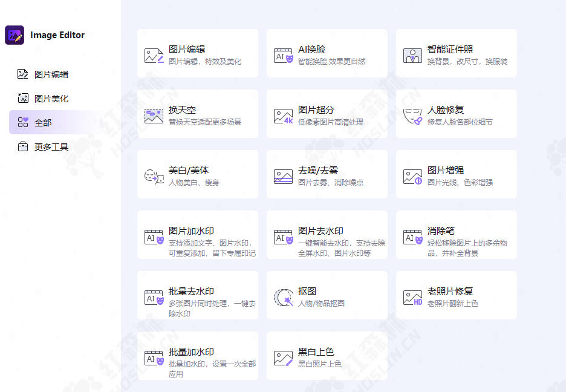Click the text '低像素图片高清处理'
Screen dimensions: 566x392
point(331,122)
